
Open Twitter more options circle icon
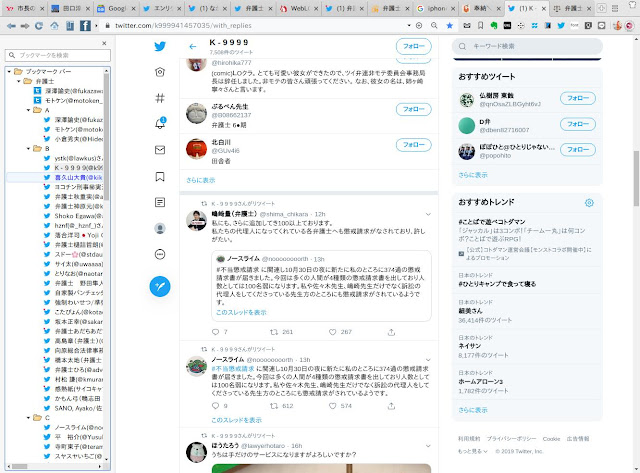click(x=160, y=254)
